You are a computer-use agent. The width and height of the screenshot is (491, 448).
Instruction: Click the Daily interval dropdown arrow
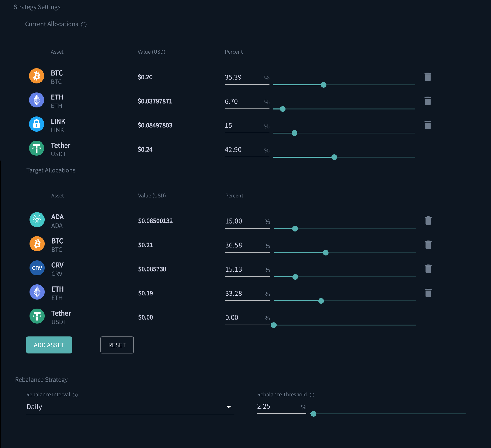click(228, 407)
